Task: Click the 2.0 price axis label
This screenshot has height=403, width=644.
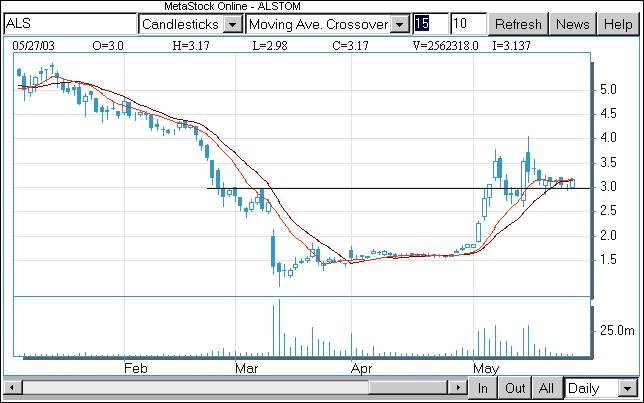Action: pos(608,235)
